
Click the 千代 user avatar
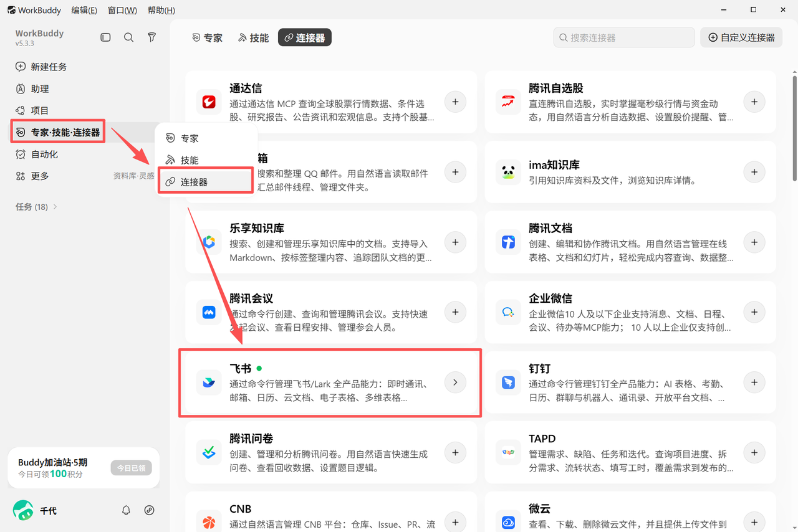23,510
